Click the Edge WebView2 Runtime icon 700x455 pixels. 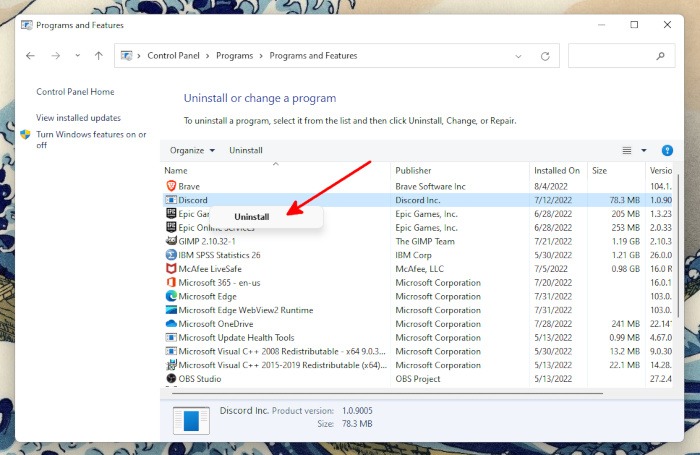coord(171,309)
